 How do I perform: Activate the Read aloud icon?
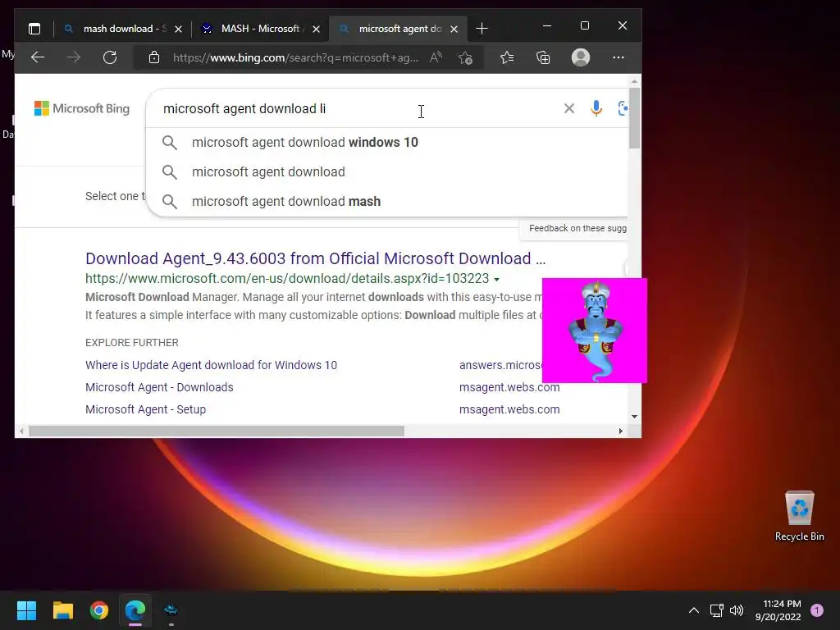click(x=436, y=57)
